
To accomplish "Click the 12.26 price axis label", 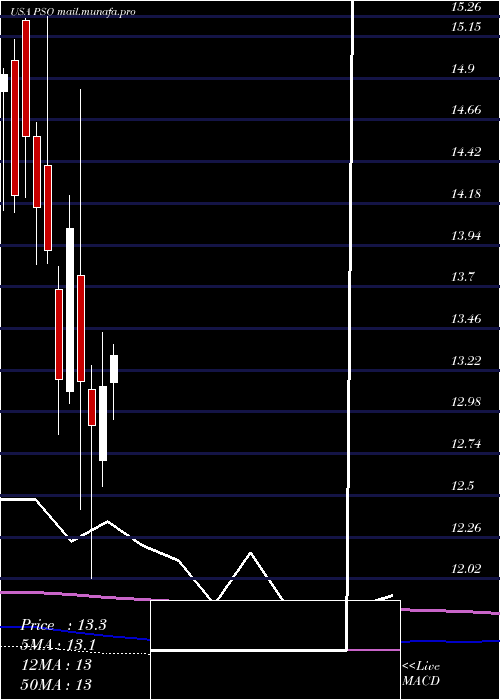I will point(466,528).
